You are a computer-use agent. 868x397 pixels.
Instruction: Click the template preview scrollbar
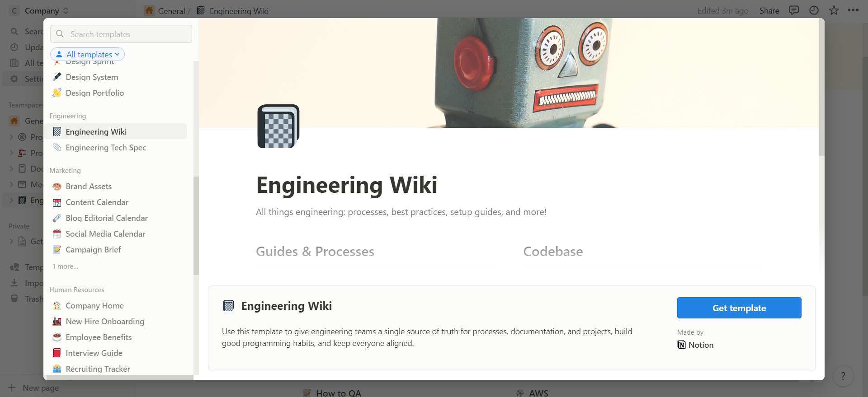tap(821, 88)
